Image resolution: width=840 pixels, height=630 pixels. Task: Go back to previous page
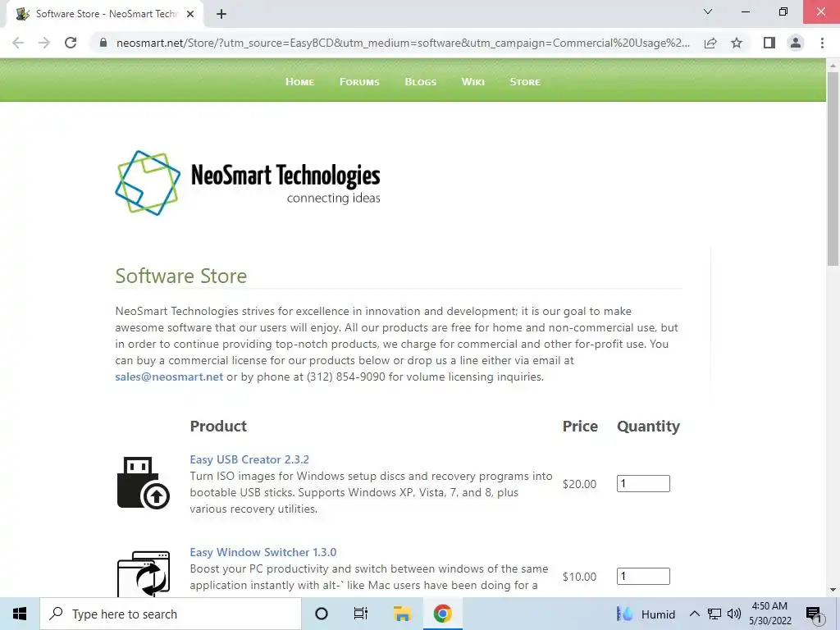click(18, 43)
